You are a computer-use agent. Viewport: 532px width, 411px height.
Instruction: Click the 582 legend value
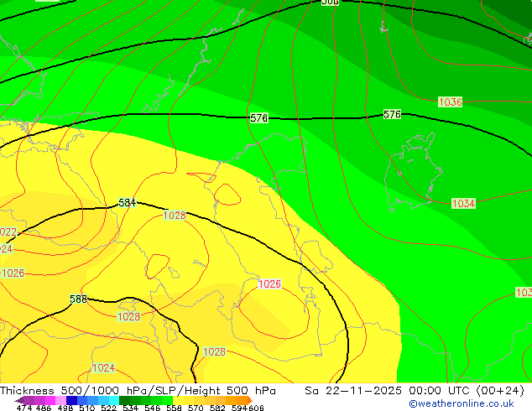[217, 408]
